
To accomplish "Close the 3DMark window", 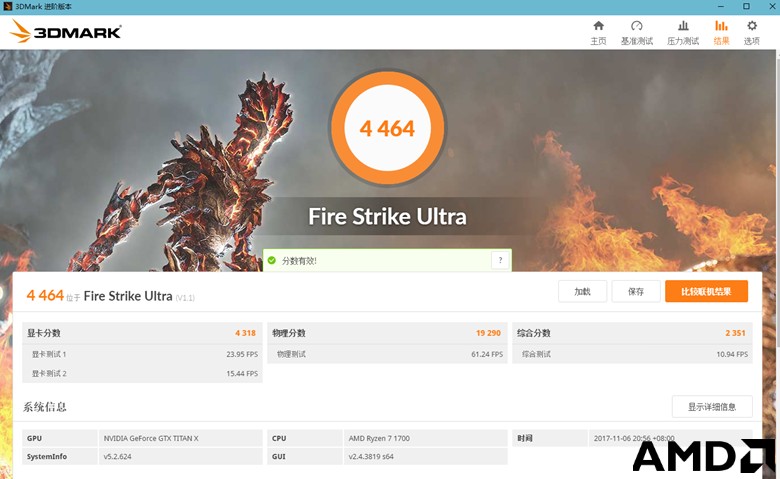I will pyautogui.click(x=772, y=6).
